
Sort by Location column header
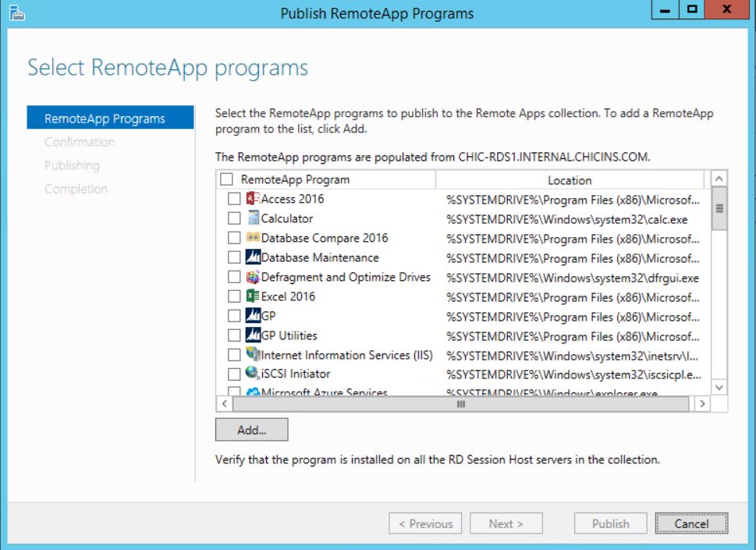pos(570,179)
